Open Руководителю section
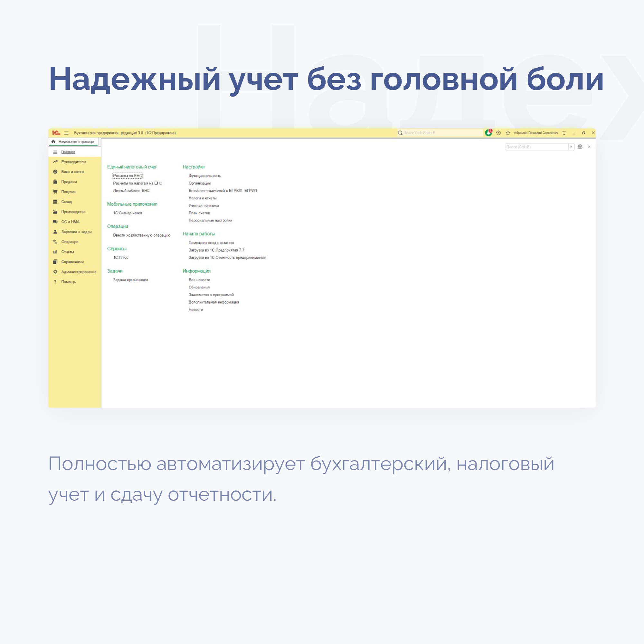This screenshot has height=644, width=644. tap(75, 162)
